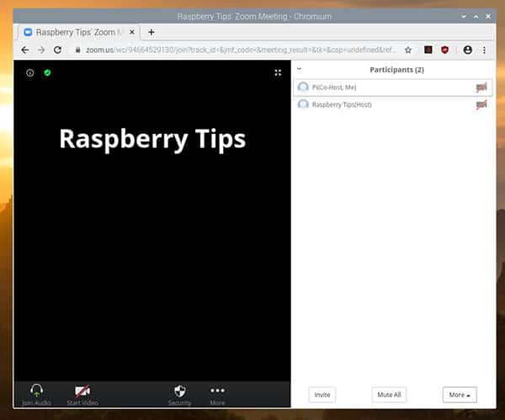Image resolution: width=505 pixels, height=420 pixels.
Task: Click the Invite button
Action: click(x=322, y=395)
